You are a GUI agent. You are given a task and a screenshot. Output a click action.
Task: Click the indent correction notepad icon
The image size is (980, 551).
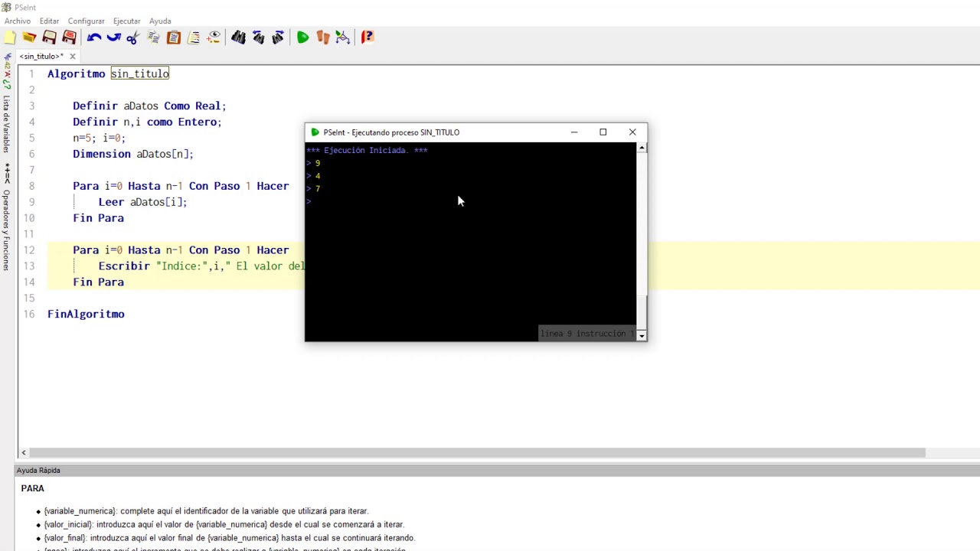(194, 37)
